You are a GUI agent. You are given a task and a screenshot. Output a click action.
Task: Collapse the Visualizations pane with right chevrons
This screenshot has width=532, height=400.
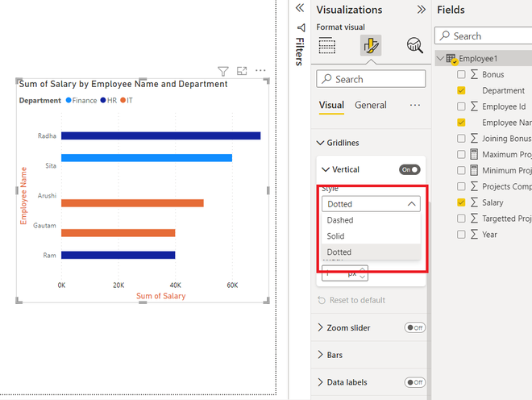pos(421,10)
